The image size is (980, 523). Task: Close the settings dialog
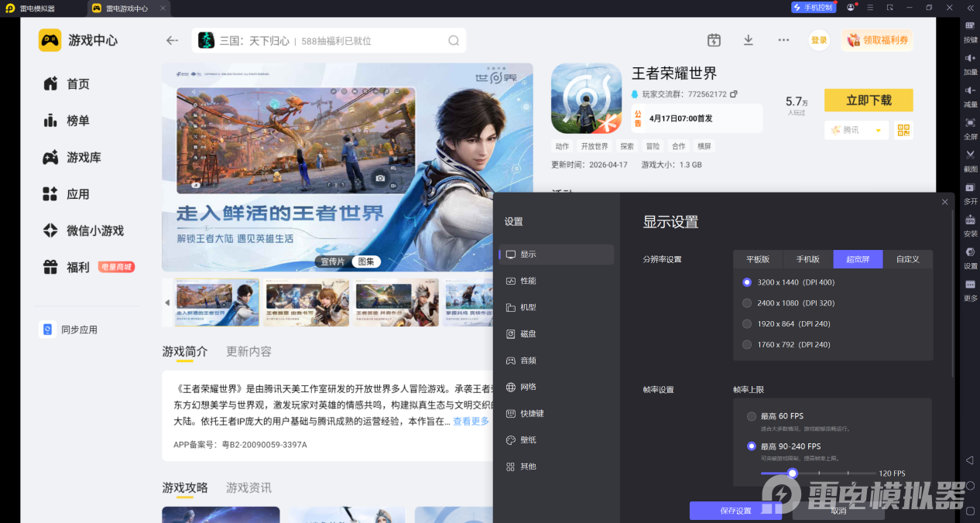point(944,202)
